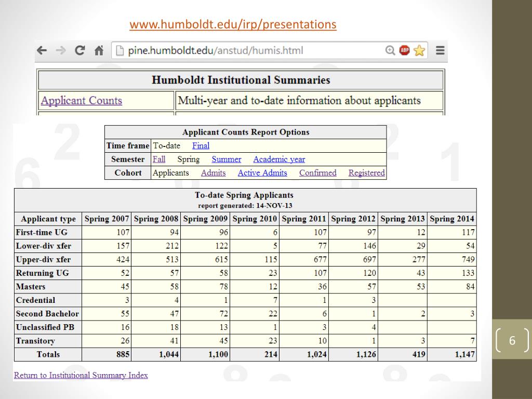Click the Spring 2007 column header
The height and width of the screenshot is (399, 532).
pos(107,219)
